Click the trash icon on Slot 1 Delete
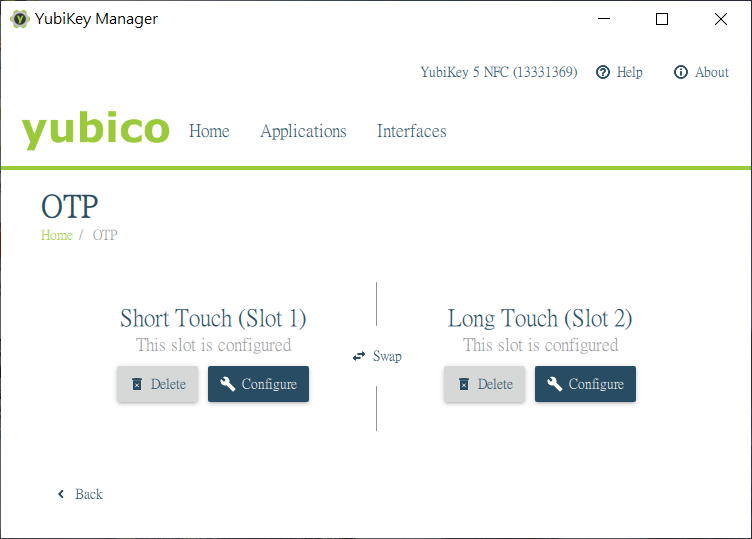 click(x=137, y=384)
